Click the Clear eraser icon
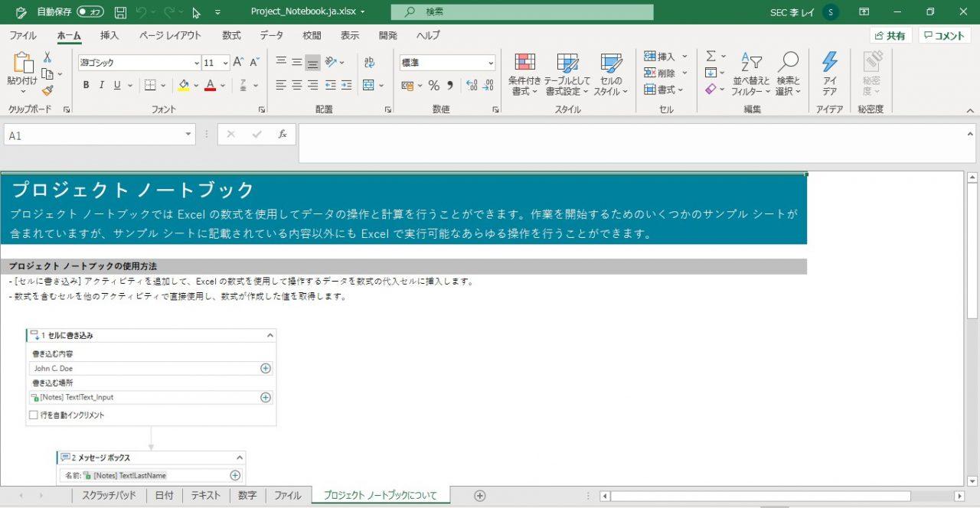 710,90
